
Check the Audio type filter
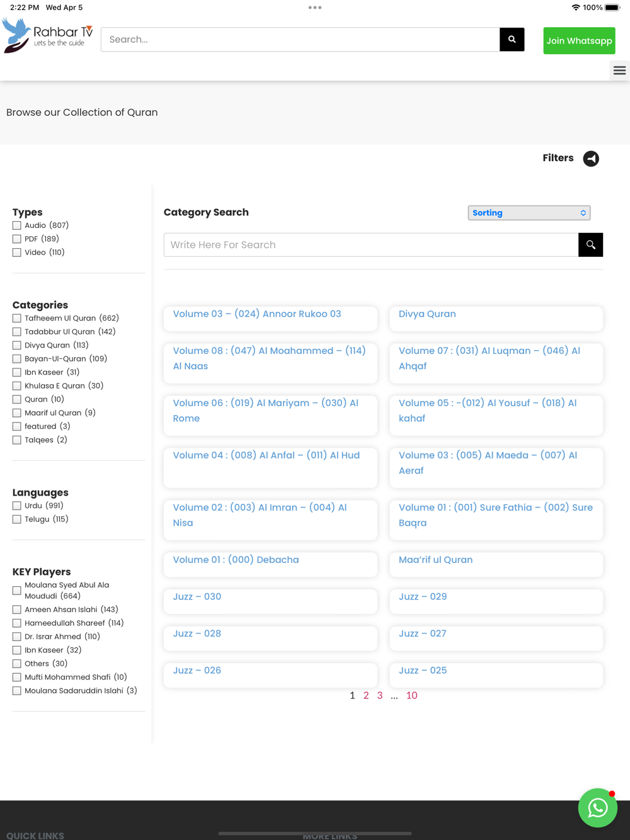(x=17, y=225)
